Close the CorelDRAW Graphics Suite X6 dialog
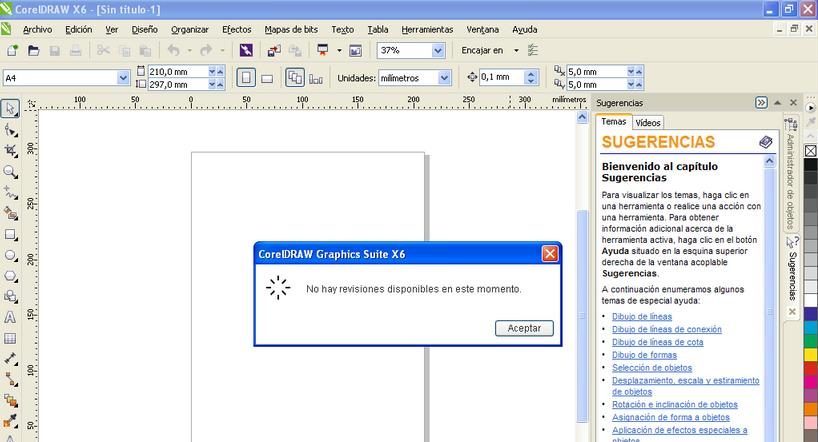Image resolution: width=818 pixels, height=442 pixels. tap(550, 254)
